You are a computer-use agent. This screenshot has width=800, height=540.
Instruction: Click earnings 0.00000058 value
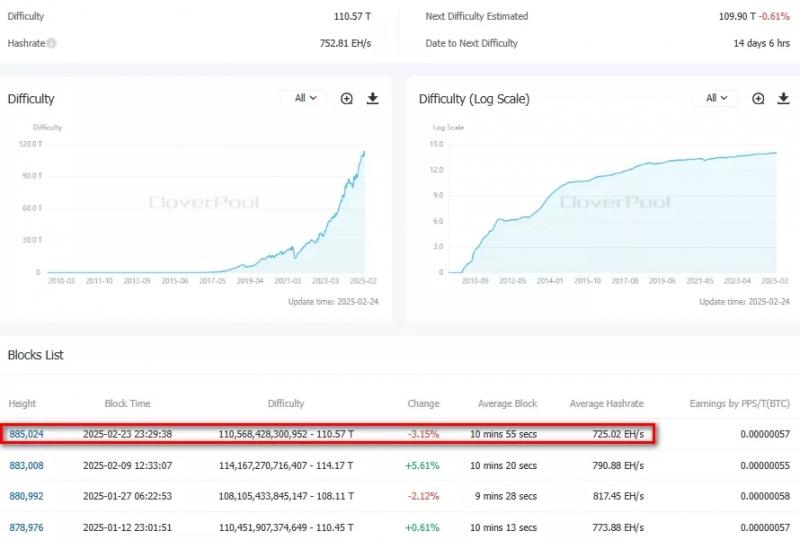(765, 496)
